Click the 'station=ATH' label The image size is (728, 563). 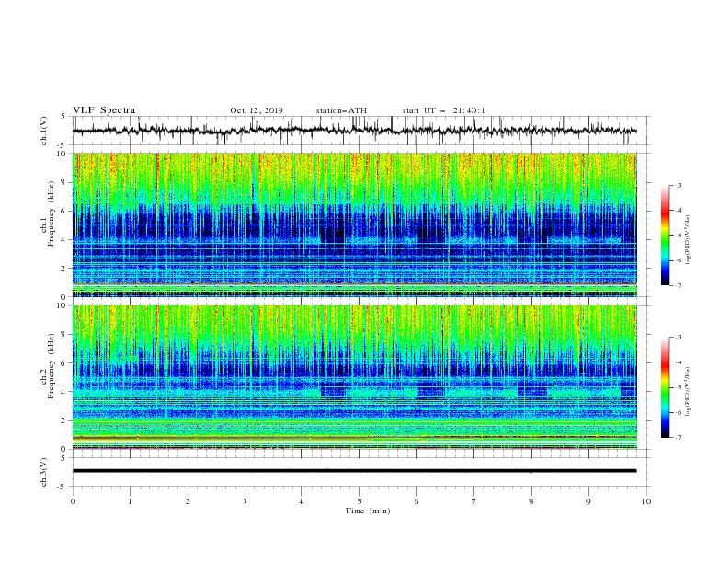pyautogui.click(x=341, y=110)
